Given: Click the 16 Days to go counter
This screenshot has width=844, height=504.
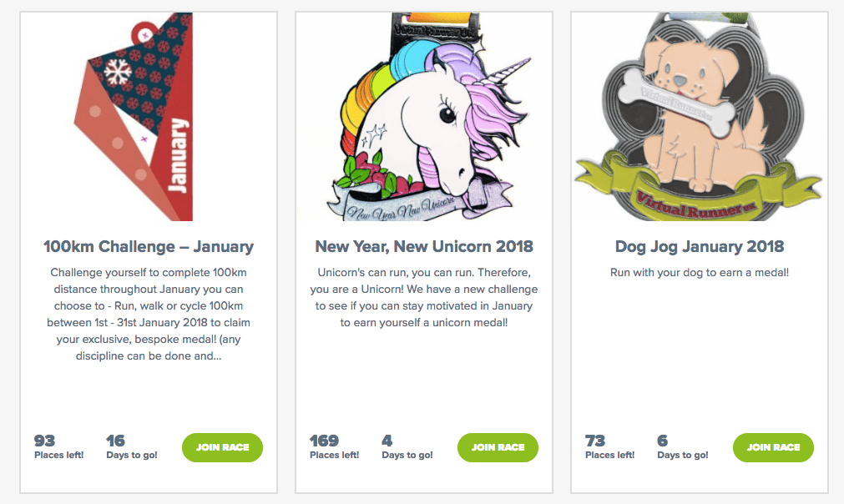Looking at the screenshot, I should point(132,447).
